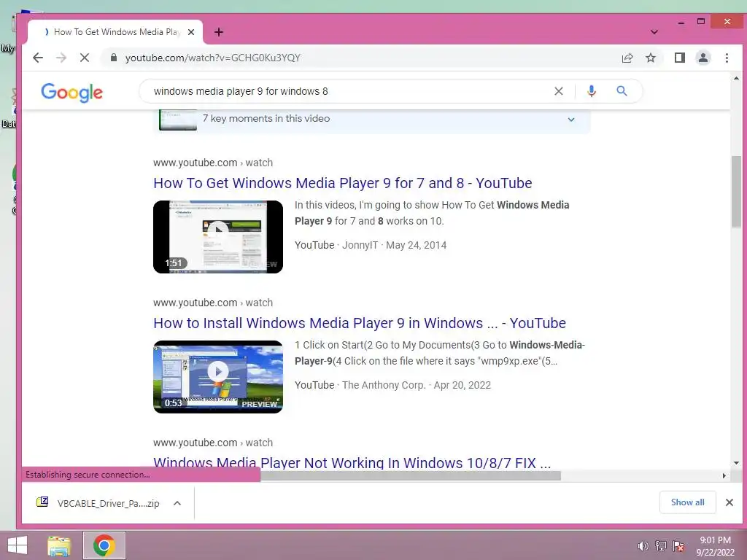The height and width of the screenshot is (560, 747).
Task: Clear the Google search box
Action: (559, 91)
